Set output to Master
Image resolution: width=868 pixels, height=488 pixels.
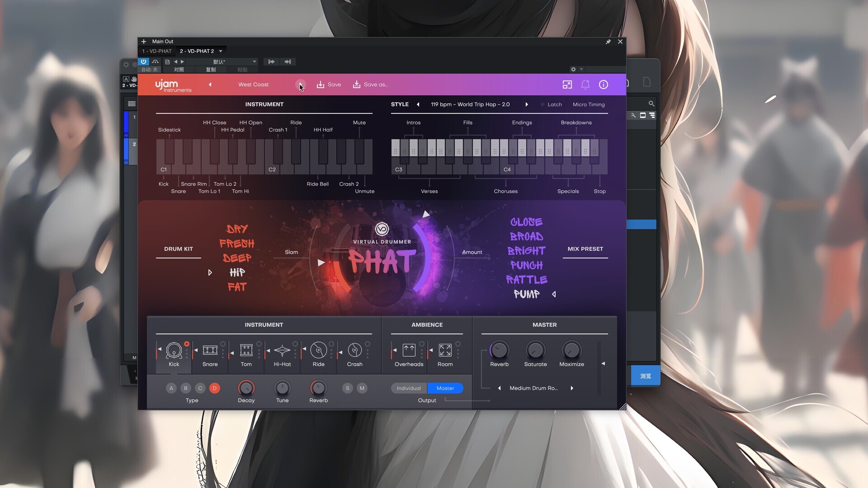tap(445, 388)
